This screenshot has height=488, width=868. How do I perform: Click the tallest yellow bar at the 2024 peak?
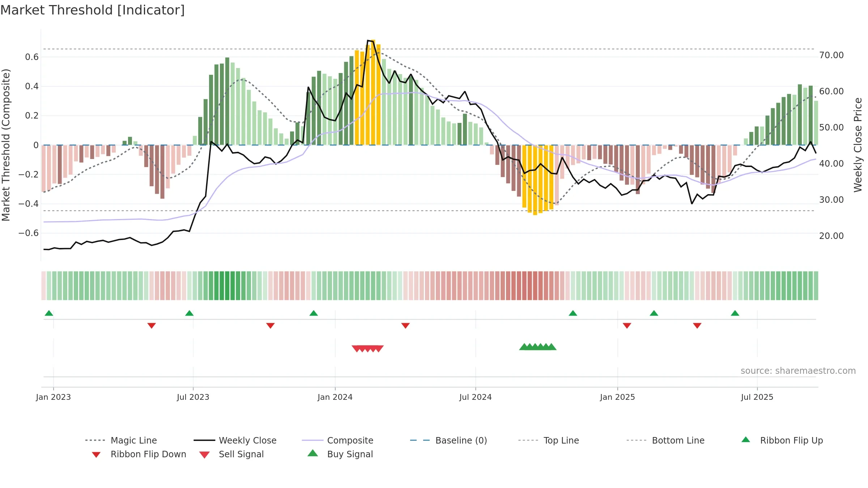click(x=373, y=92)
